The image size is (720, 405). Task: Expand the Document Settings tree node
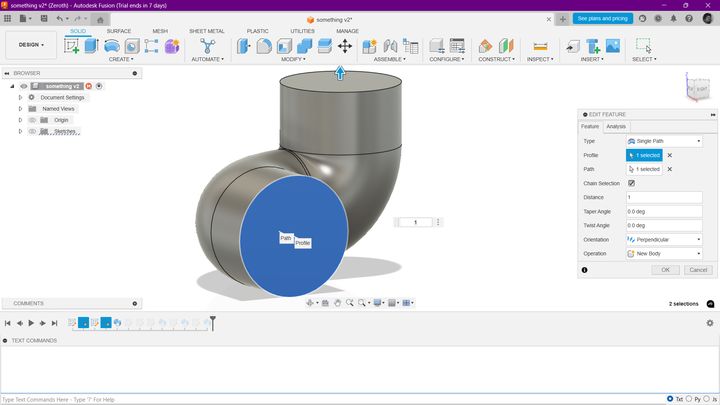tap(20, 97)
